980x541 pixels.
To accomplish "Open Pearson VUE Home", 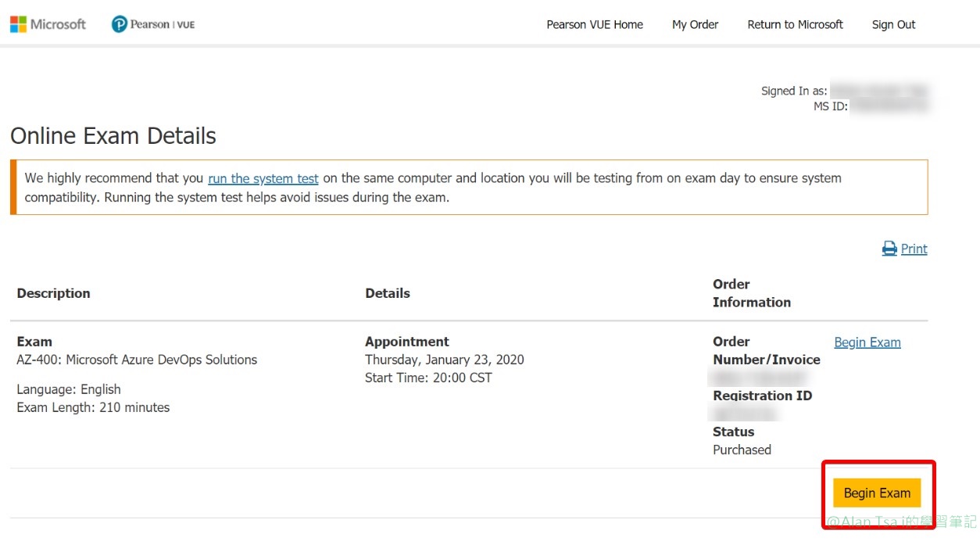I will [x=595, y=24].
